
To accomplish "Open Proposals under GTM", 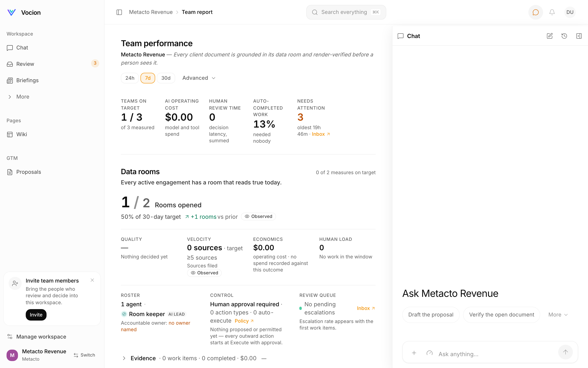I will point(52,172).
